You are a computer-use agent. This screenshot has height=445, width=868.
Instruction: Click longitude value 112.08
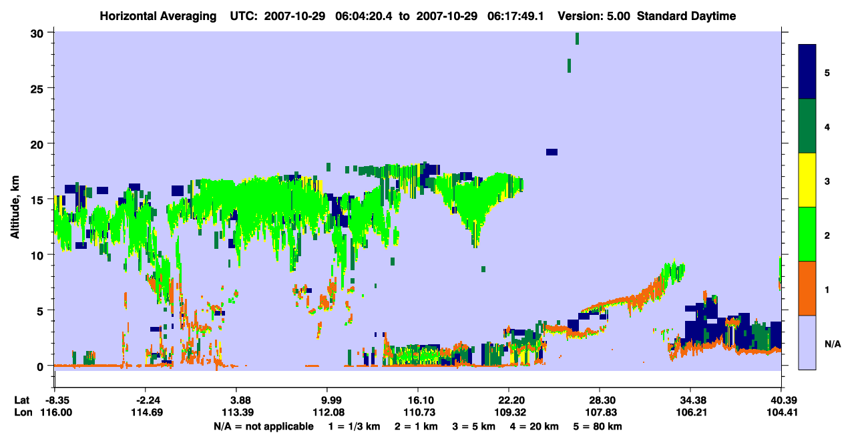pyautogui.click(x=327, y=413)
